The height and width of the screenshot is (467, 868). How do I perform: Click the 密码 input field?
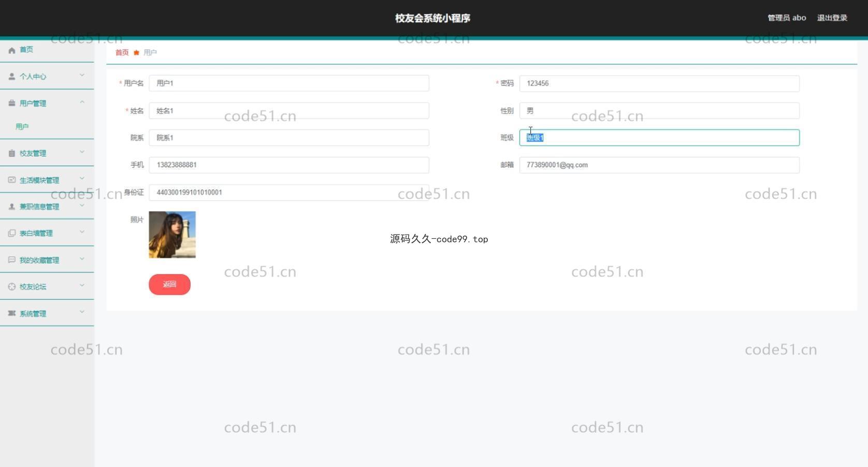click(x=659, y=83)
